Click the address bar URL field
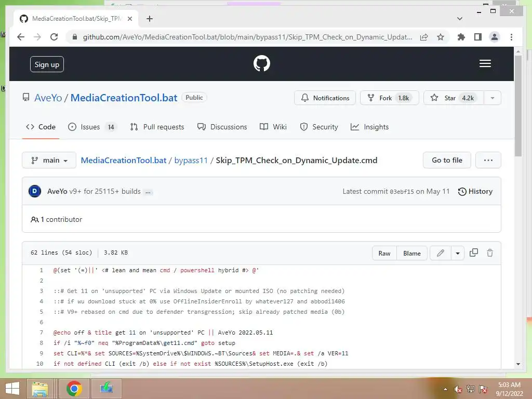The height and width of the screenshot is (399, 532). (x=247, y=37)
